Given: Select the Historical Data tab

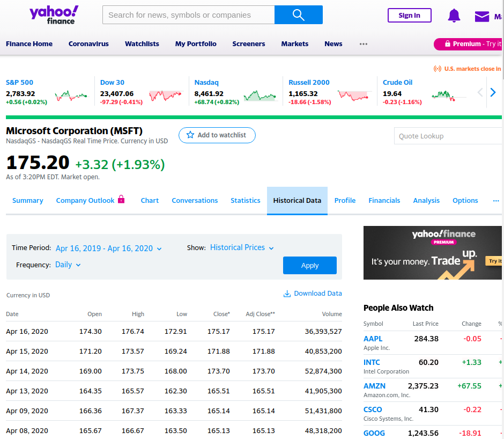Looking at the screenshot, I should [x=298, y=201].
